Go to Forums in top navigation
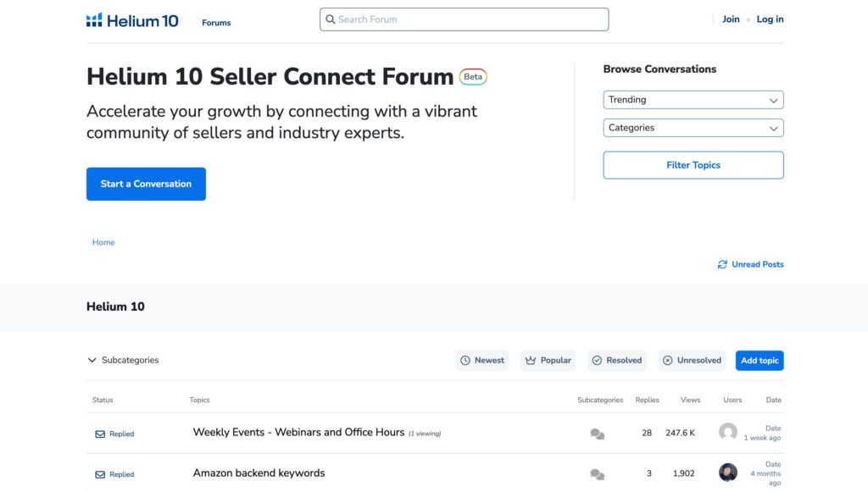 coord(216,23)
